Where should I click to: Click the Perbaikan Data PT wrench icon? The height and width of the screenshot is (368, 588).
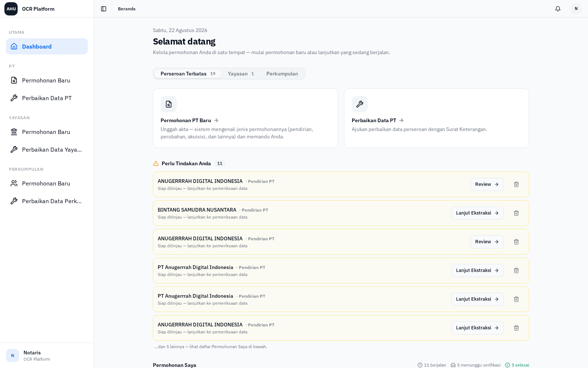coord(14,98)
